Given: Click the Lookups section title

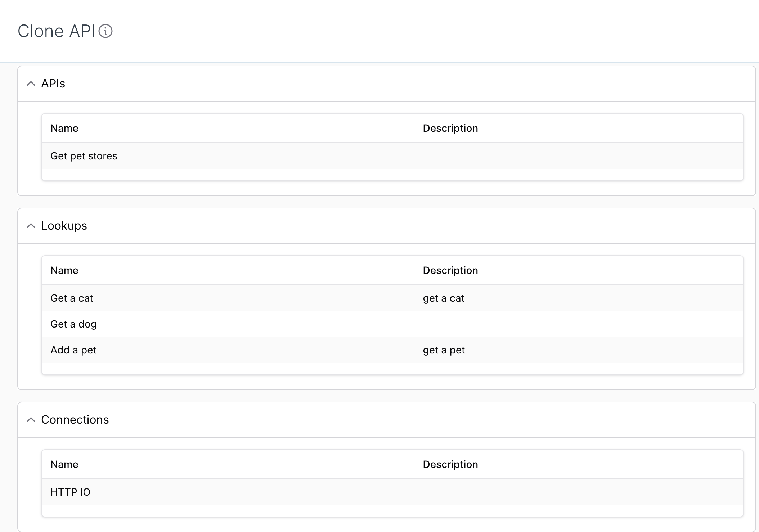Looking at the screenshot, I should [x=64, y=226].
